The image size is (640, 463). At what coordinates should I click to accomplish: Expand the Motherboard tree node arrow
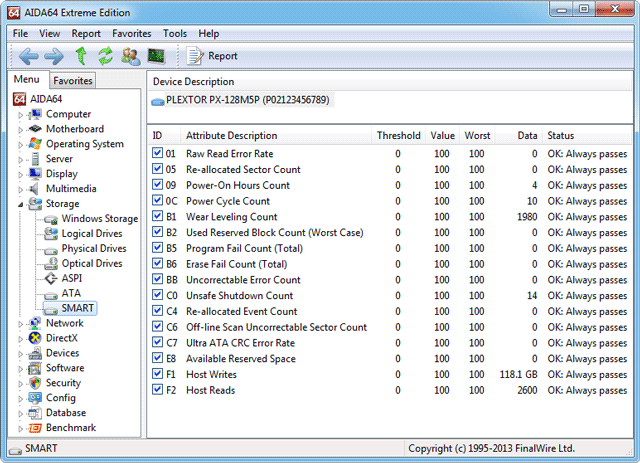point(20,130)
